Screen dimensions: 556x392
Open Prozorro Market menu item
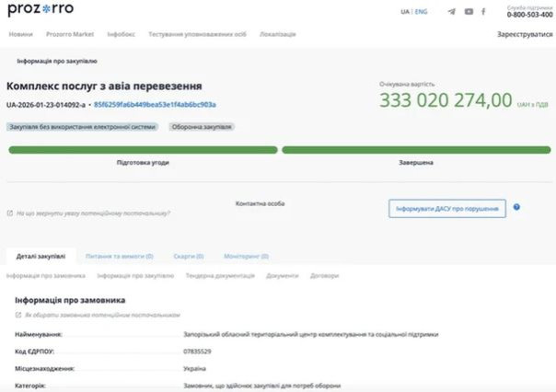click(70, 34)
